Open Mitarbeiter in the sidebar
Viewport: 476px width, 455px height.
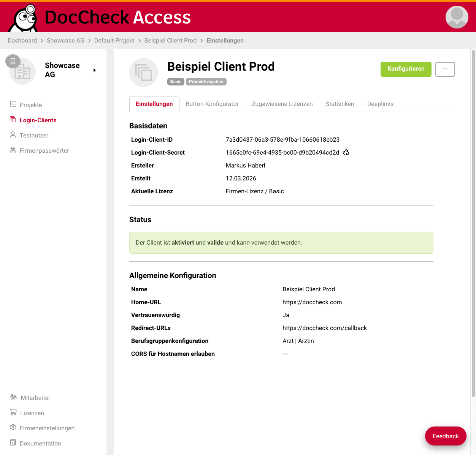click(x=36, y=398)
